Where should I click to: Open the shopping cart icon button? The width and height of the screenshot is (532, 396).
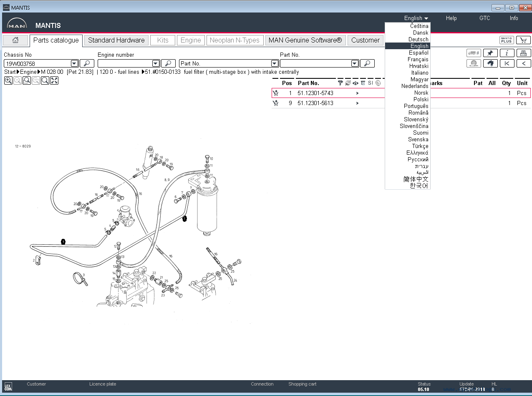(523, 40)
